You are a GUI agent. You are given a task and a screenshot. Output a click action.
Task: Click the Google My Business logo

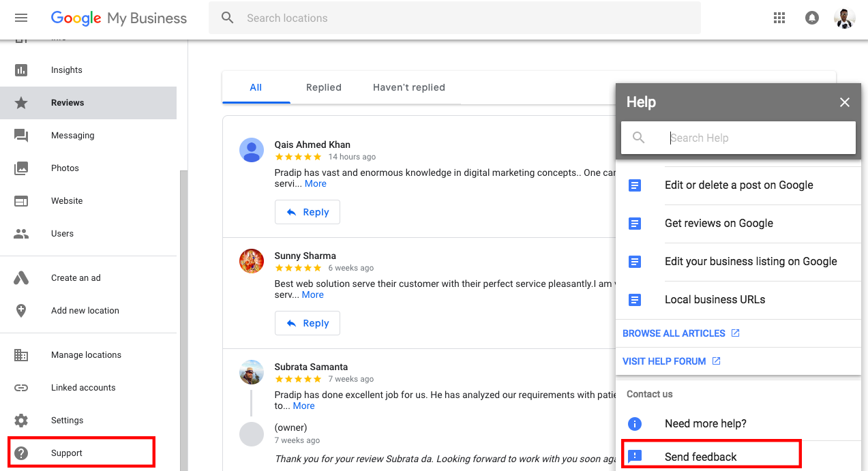tap(119, 18)
